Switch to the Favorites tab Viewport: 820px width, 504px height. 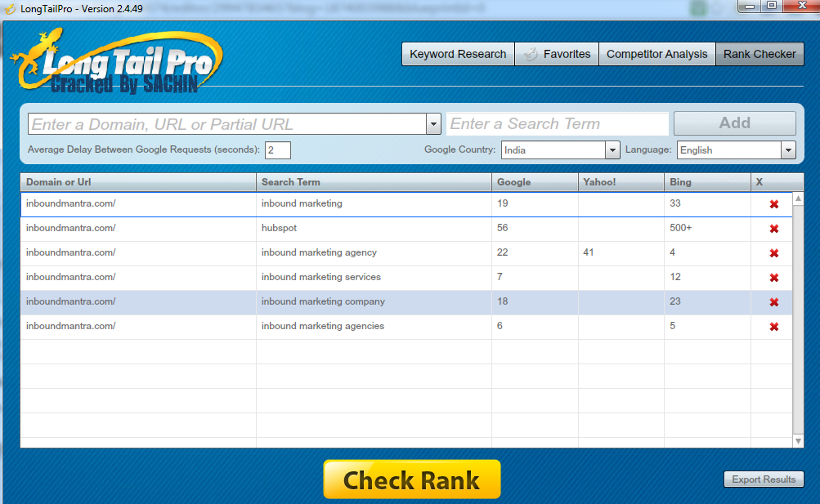point(557,54)
